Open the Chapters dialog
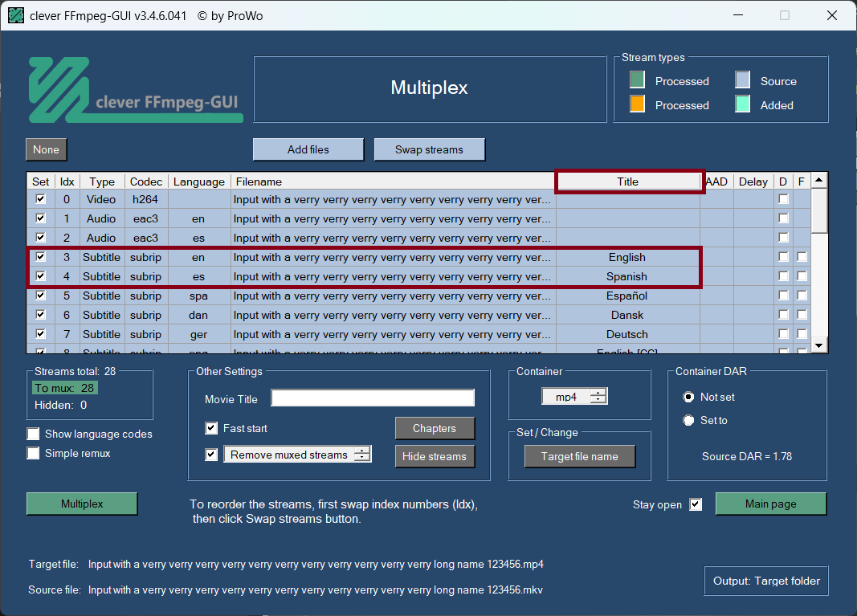 click(x=435, y=429)
